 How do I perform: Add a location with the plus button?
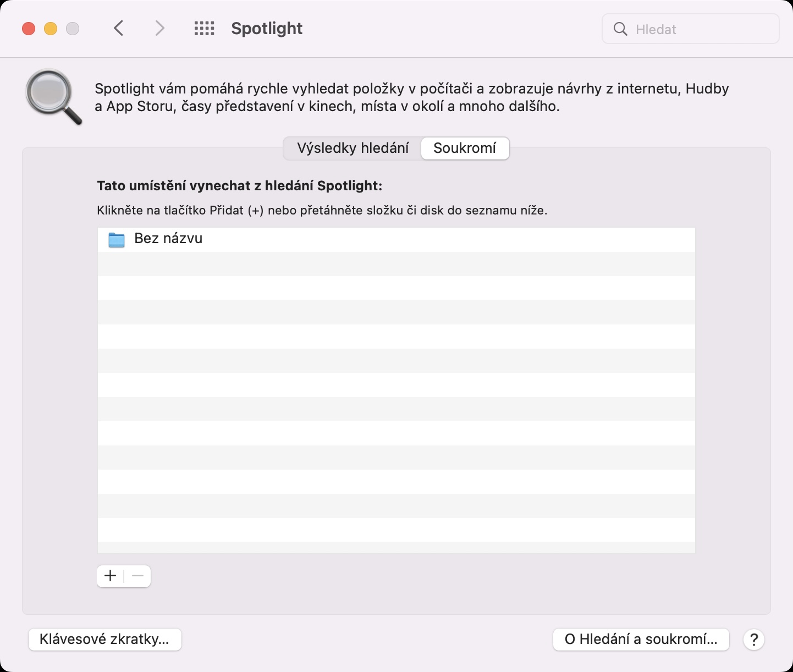point(111,576)
